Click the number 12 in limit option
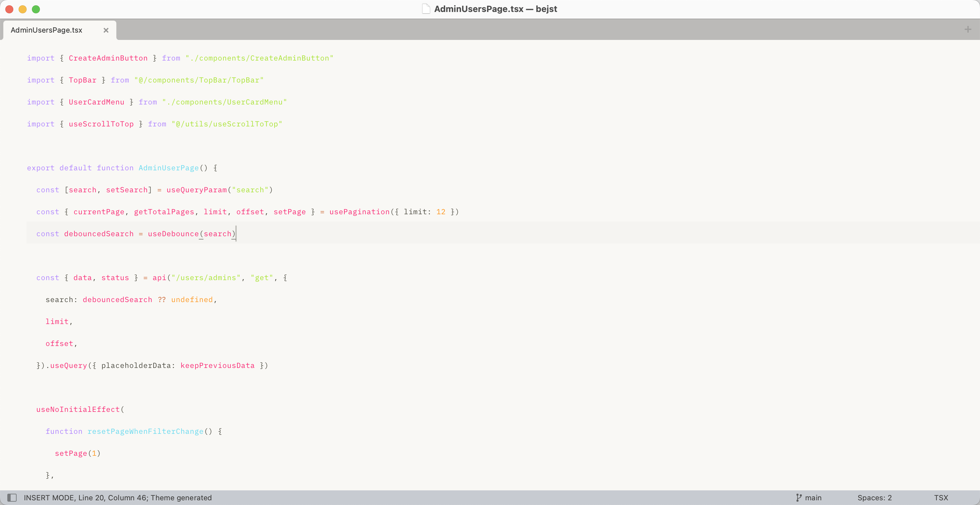This screenshot has width=980, height=505. coord(440,212)
